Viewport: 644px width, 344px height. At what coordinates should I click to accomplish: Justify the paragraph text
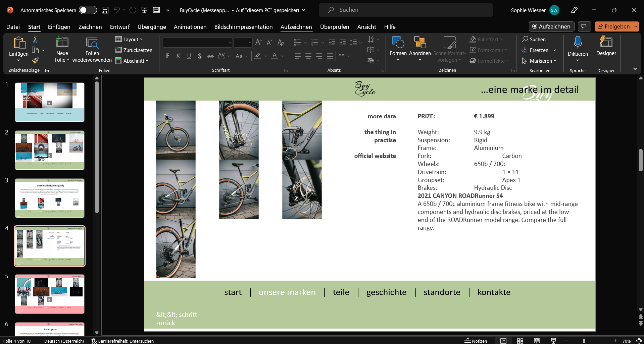330,56
